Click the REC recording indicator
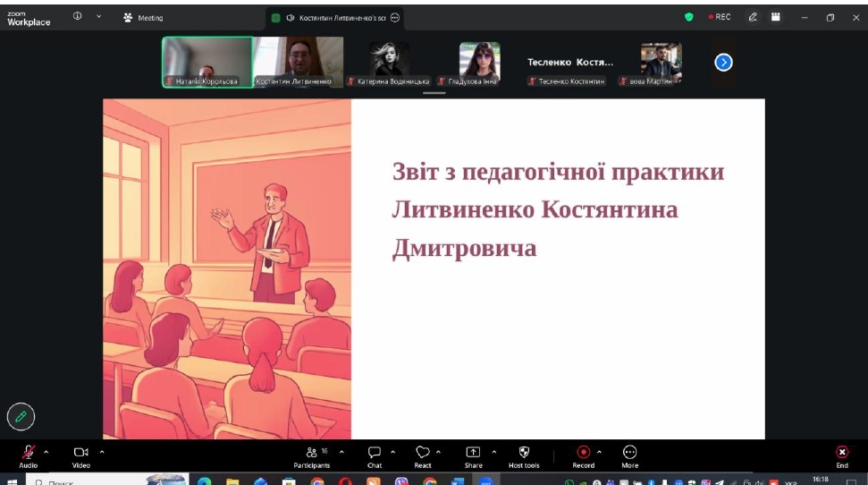868x485 pixels. click(x=720, y=17)
